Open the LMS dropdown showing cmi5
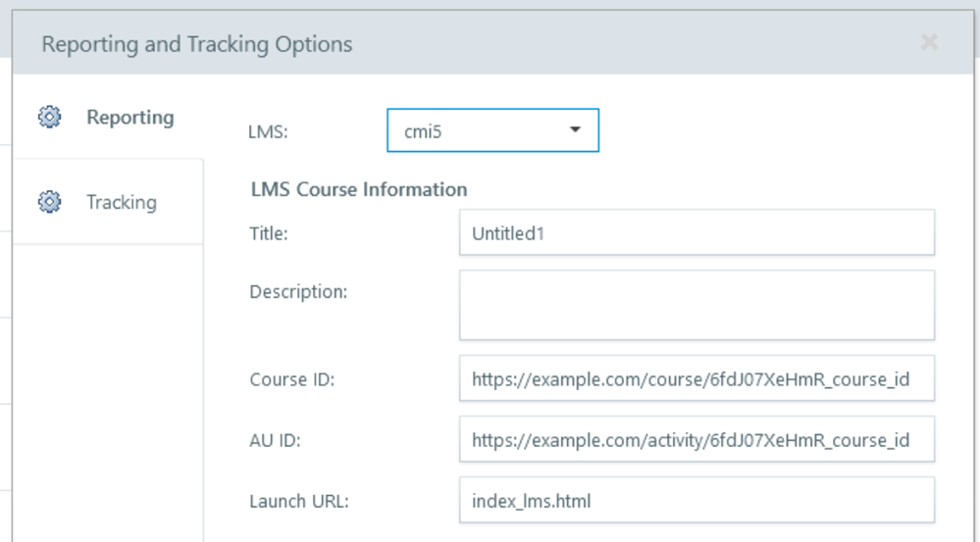 492,131
